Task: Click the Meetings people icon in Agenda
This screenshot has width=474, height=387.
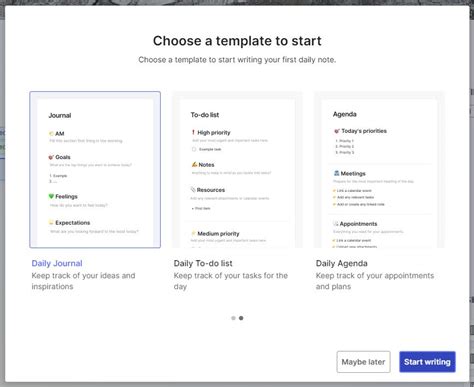Action: pos(337,173)
